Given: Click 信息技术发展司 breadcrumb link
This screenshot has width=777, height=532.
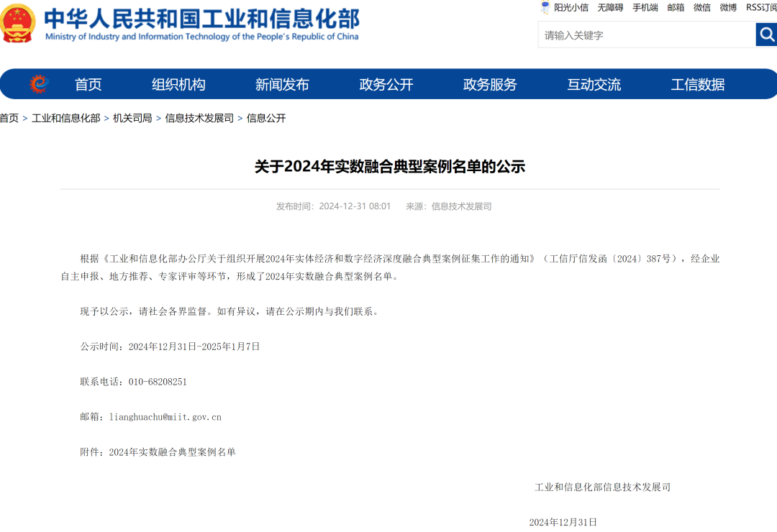Looking at the screenshot, I should [199, 118].
